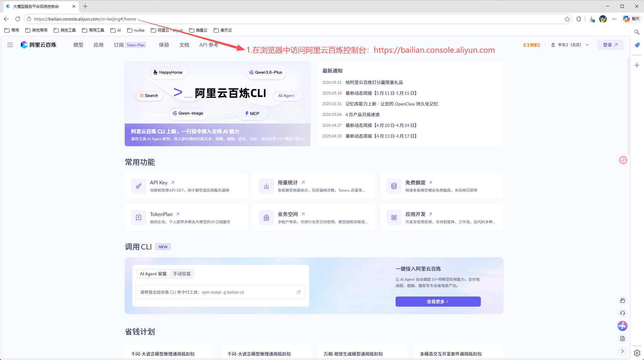
Task: Open notice 4月产品月报速递
Action: [x=362, y=115]
